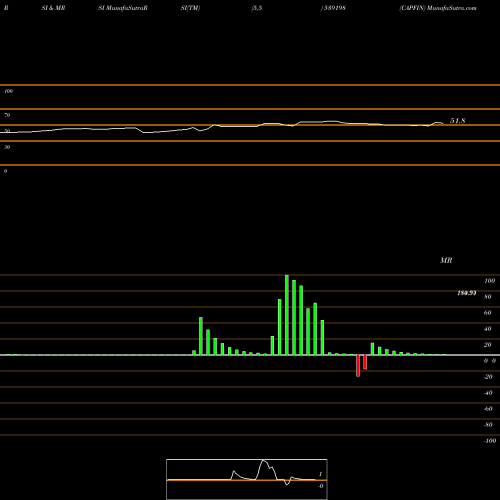Click the 100 label on the right MR axis

(x=489, y=281)
